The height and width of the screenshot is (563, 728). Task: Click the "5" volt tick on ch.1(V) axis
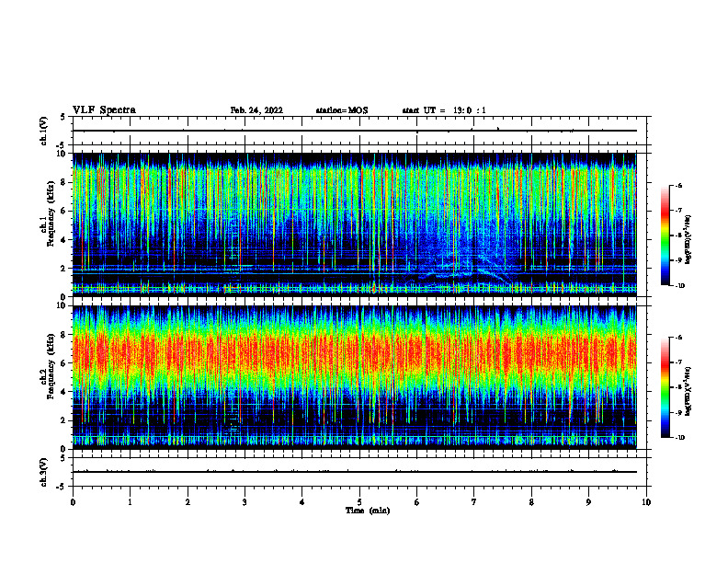[x=63, y=117]
